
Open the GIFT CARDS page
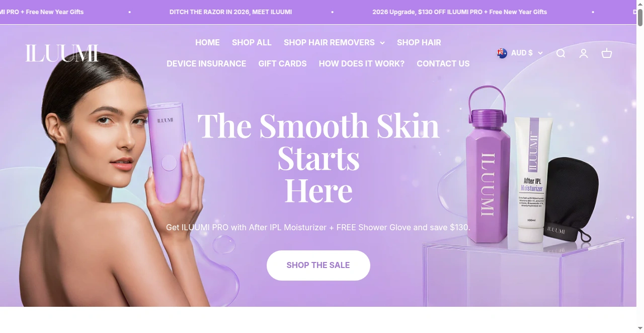pyautogui.click(x=282, y=64)
